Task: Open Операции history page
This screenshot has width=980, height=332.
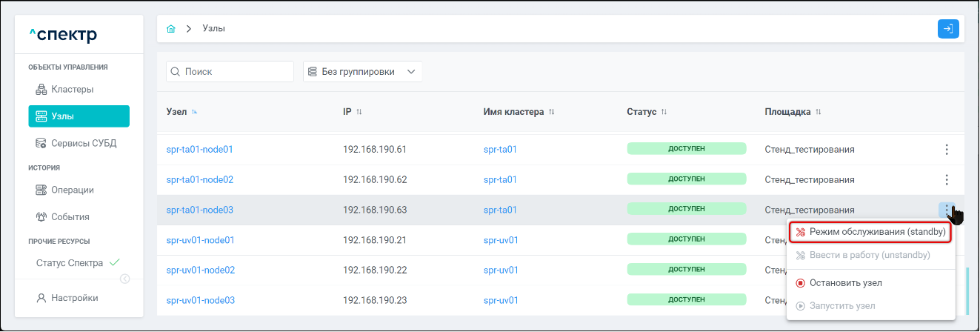Action: tap(72, 190)
